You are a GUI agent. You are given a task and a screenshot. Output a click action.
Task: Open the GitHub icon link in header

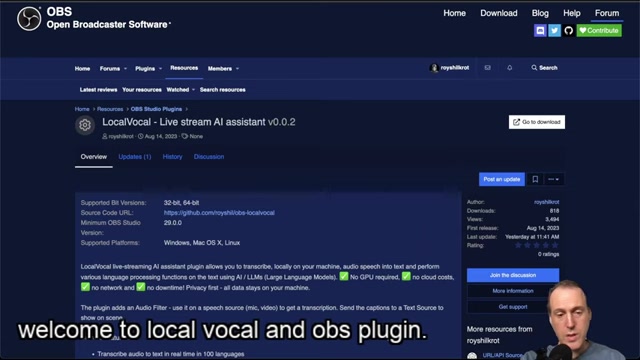[x=569, y=31]
